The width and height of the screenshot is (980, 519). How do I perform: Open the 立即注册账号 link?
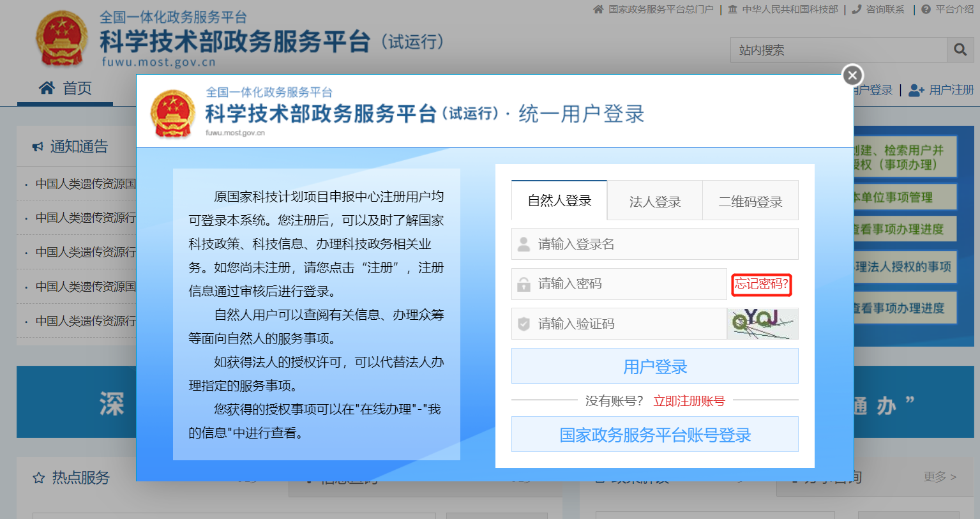[689, 401]
